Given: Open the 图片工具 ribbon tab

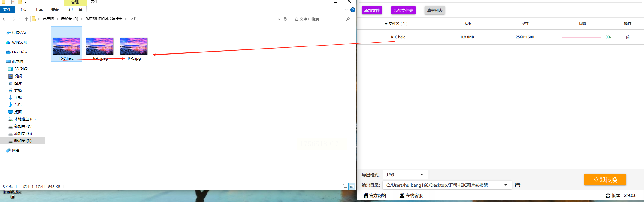Looking at the screenshot, I should click(75, 10).
